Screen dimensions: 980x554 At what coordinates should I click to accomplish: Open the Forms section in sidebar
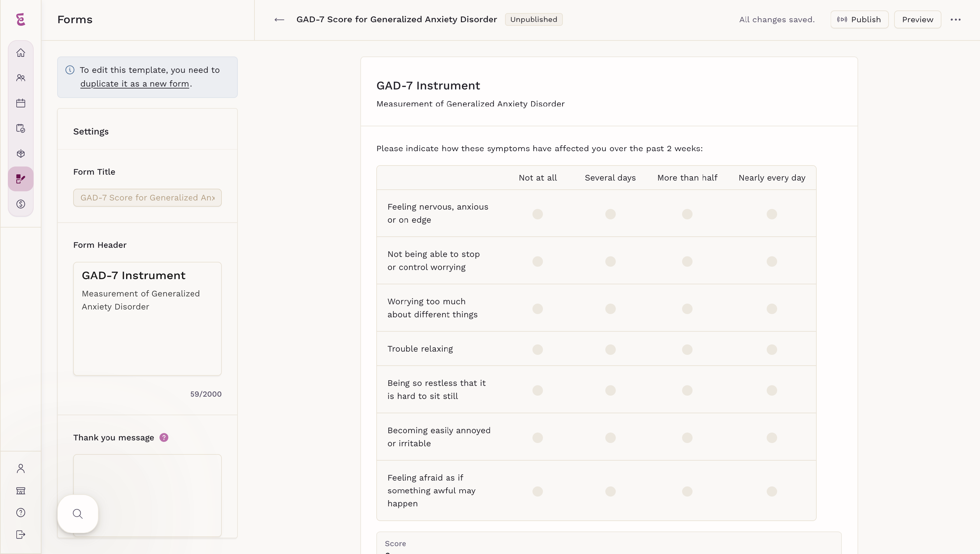[21, 179]
